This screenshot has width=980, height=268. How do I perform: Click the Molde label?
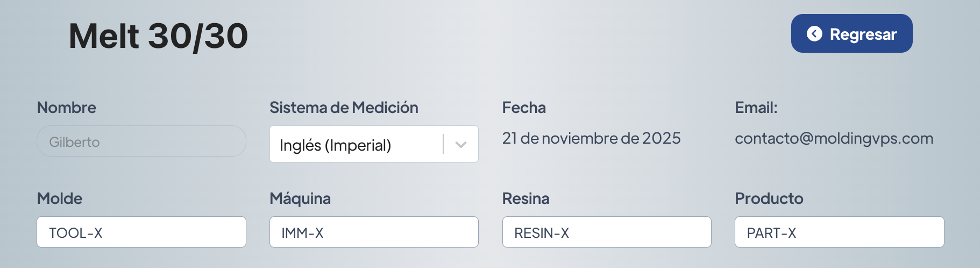[60, 199]
